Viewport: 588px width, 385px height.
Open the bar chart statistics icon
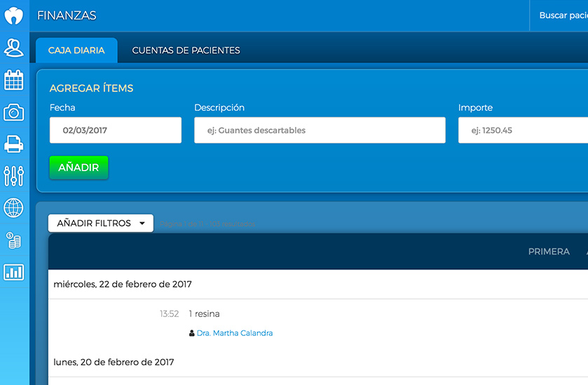(14, 272)
